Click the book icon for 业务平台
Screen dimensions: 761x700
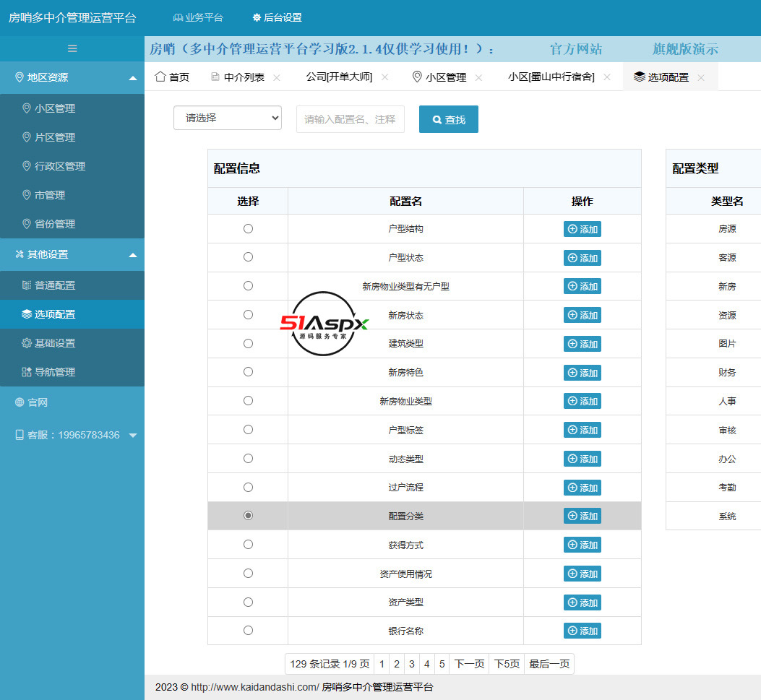[178, 17]
